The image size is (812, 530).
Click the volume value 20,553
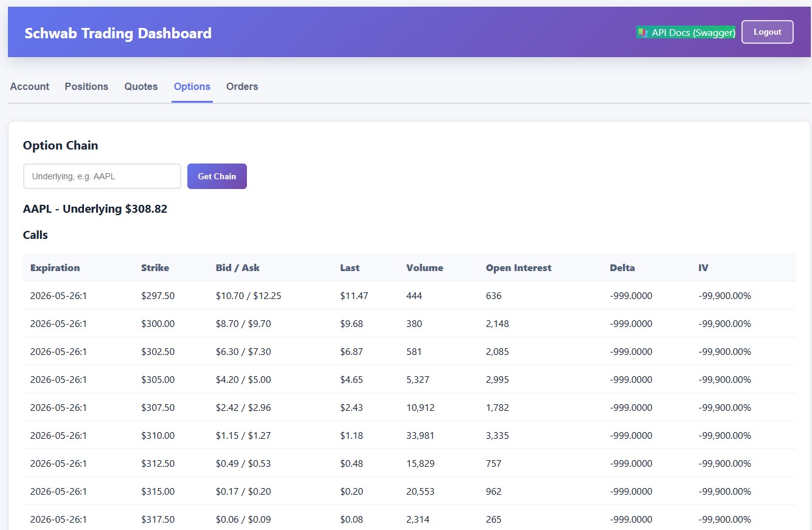[x=420, y=492]
